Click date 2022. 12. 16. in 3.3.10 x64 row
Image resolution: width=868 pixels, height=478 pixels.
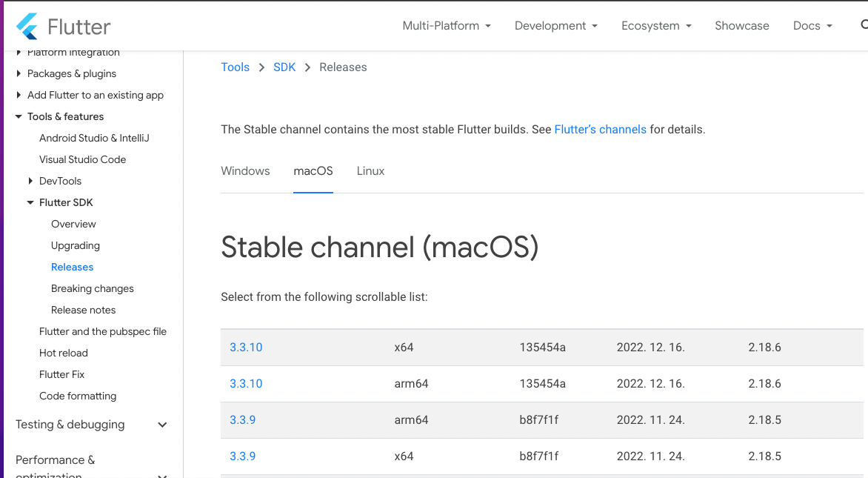pyautogui.click(x=651, y=348)
